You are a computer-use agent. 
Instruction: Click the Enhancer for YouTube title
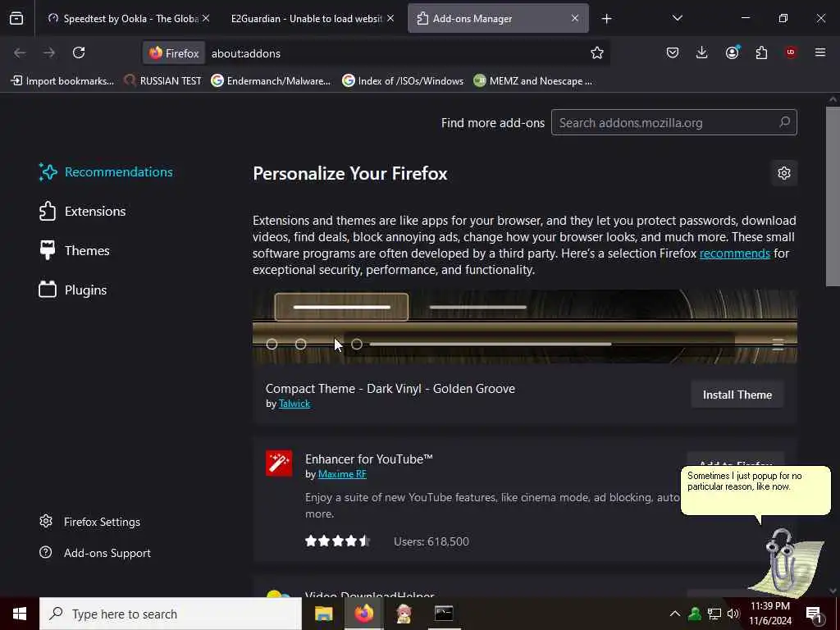click(368, 459)
